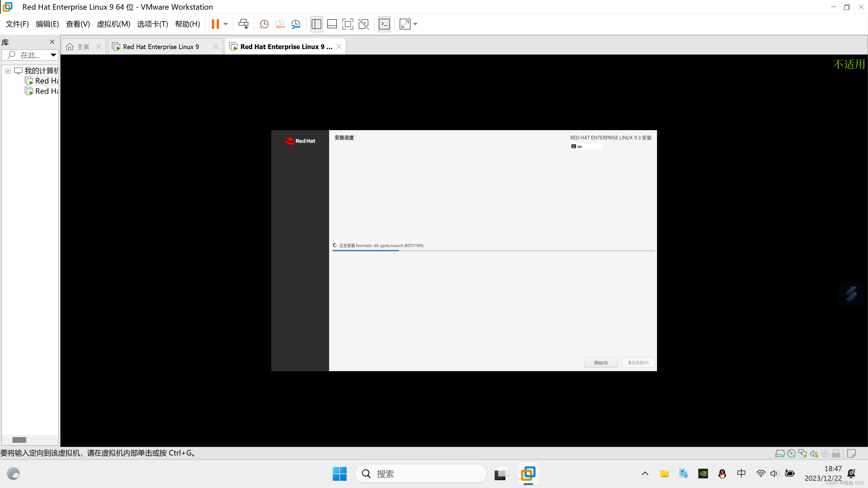Open the snapshot manager icon
This screenshot has height=488, width=868.
click(x=295, y=24)
